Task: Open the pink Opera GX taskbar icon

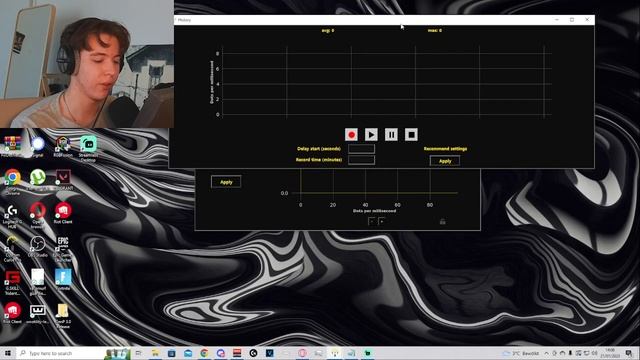Action: pyautogui.click(x=302, y=353)
